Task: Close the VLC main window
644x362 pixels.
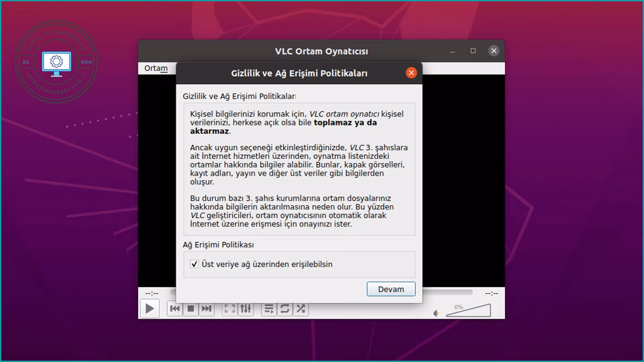Action: (x=494, y=51)
